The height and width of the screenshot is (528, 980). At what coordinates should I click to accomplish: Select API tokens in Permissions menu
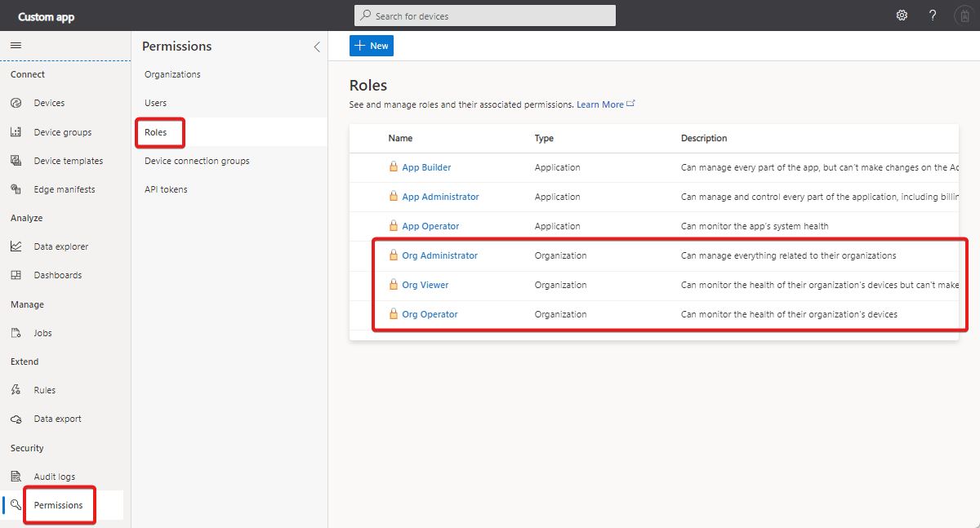(166, 189)
